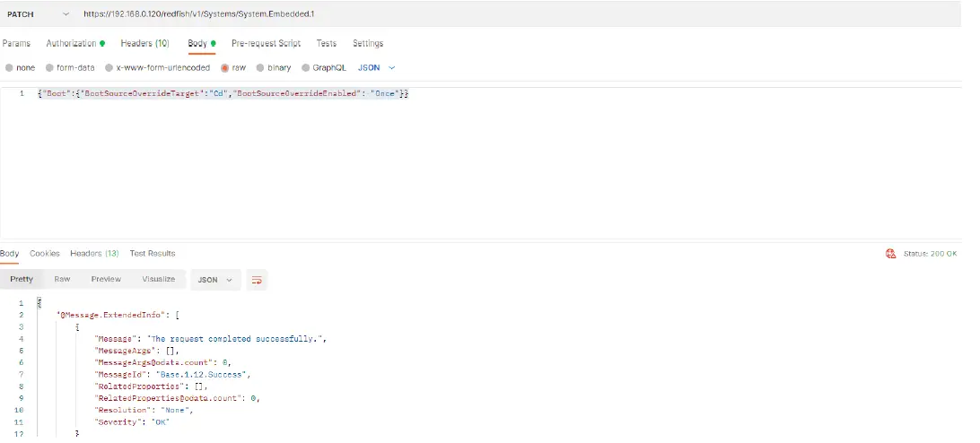Select the raw body type option

pos(225,67)
